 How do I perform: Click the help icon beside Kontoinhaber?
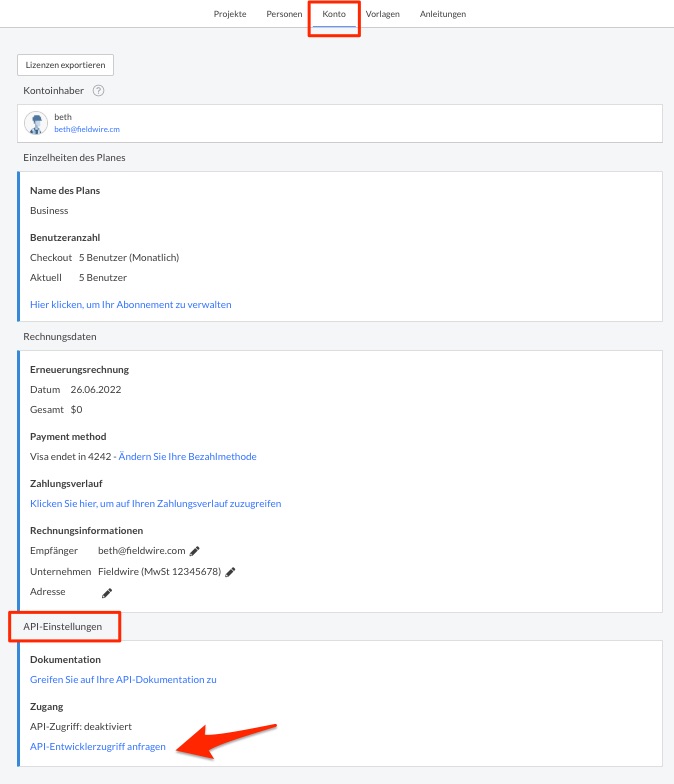pyautogui.click(x=98, y=91)
